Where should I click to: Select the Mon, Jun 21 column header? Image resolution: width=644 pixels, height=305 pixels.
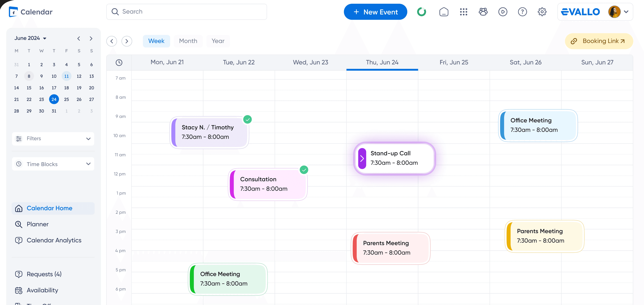tap(167, 63)
